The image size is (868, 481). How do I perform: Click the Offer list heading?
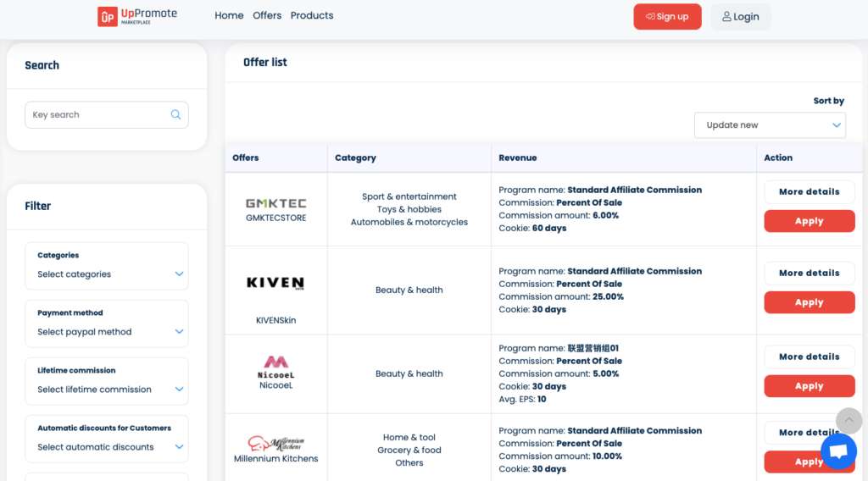pyautogui.click(x=265, y=63)
